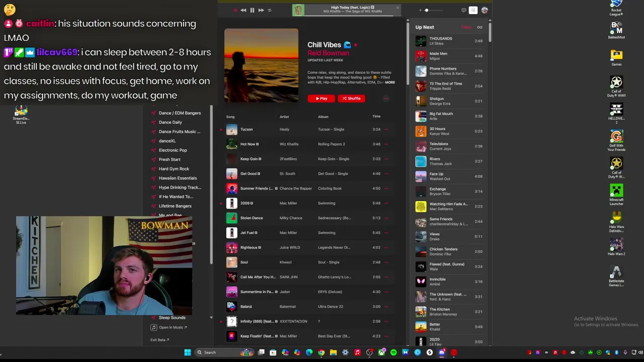Click the red Play button for Chill Vibes
The width and height of the screenshot is (644, 362).
point(321,99)
